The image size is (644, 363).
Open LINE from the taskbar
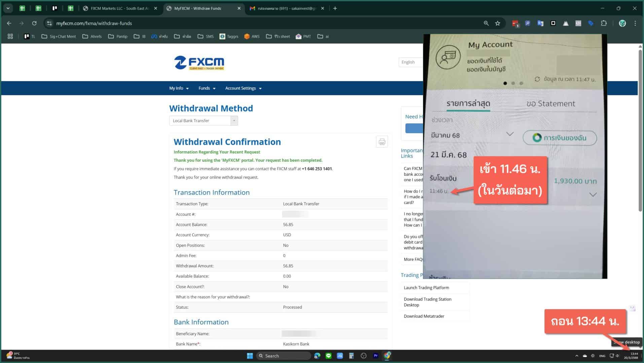pyautogui.click(x=328, y=356)
